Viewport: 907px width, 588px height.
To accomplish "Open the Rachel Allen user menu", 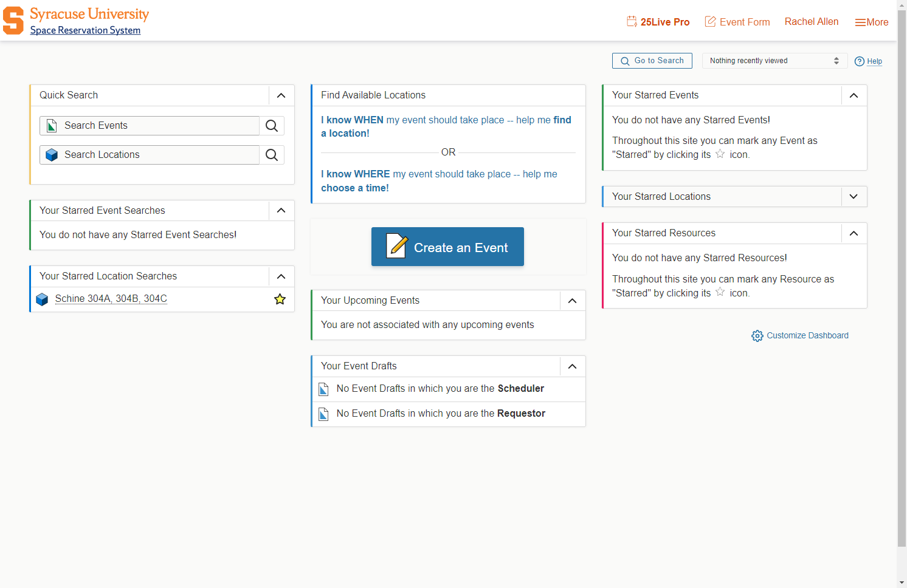I will click(x=812, y=22).
